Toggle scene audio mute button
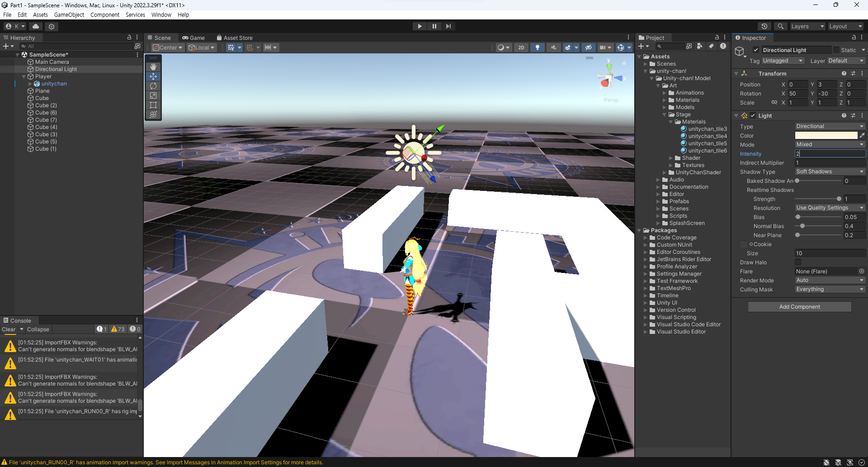Viewport: 868px width, 467px height. pos(553,48)
